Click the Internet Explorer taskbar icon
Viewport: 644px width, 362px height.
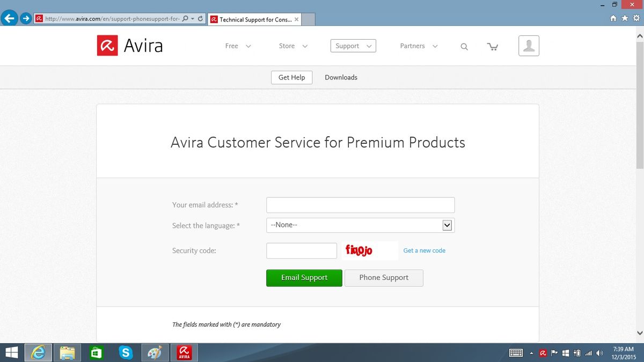coord(39,352)
